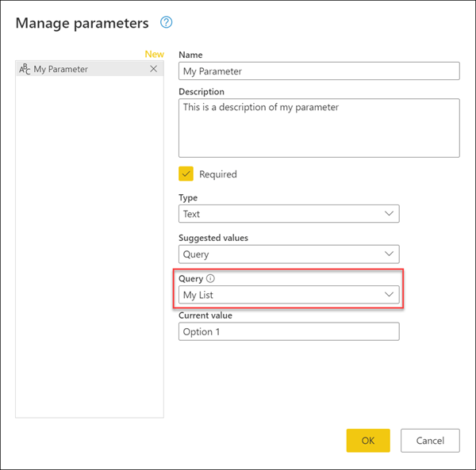Click the Current value field
This screenshot has height=470, width=476.
(289, 331)
